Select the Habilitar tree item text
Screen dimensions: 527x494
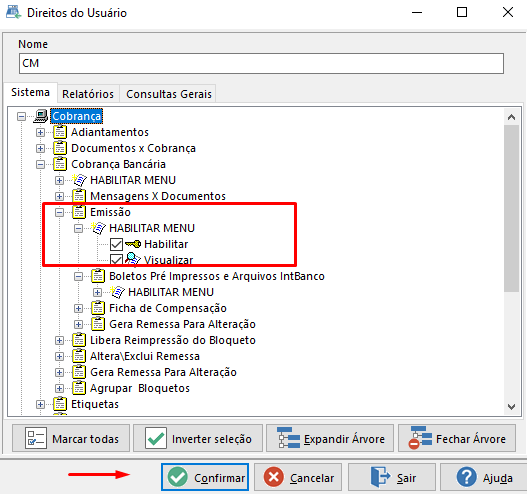(166, 244)
